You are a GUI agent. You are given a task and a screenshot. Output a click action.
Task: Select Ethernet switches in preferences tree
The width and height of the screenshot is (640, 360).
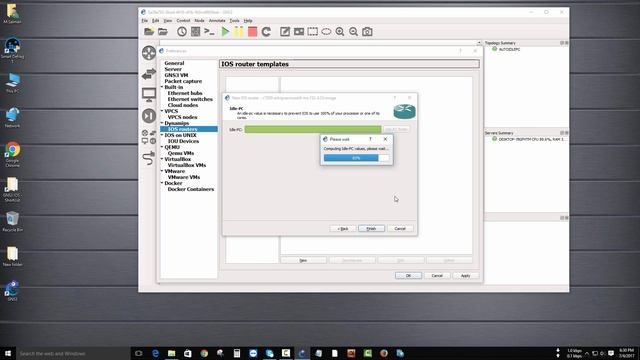[x=190, y=99]
